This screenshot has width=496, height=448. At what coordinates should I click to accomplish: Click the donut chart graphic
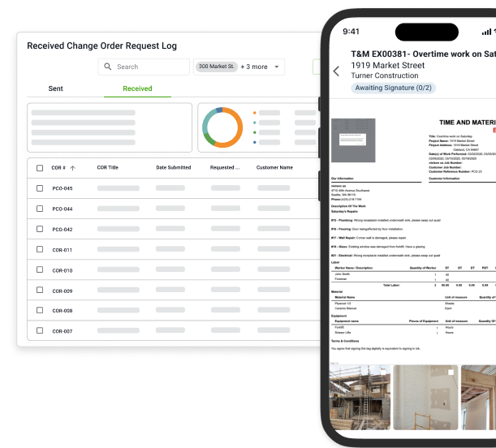click(222, 127)
